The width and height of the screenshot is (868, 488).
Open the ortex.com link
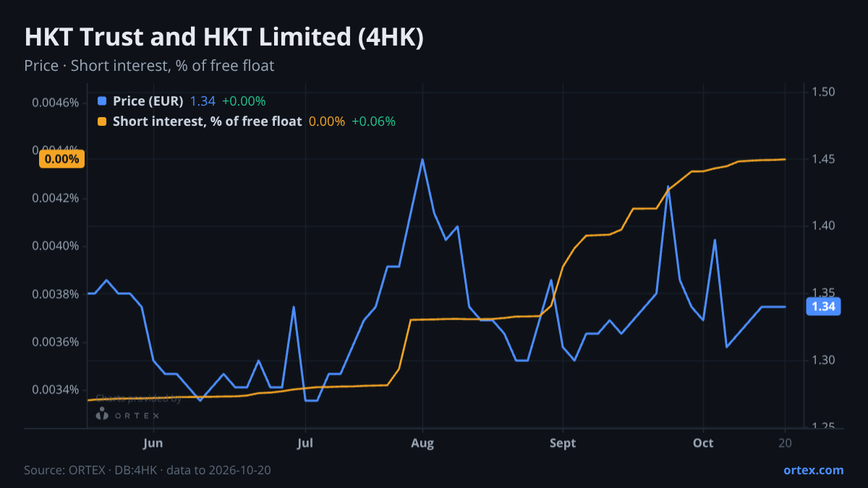[x=814, y=470]
